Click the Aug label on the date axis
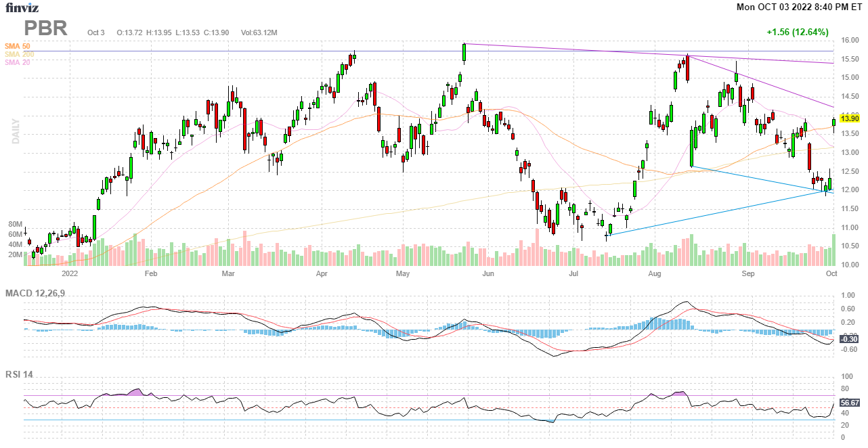 pyautogui.click(x=654, y=274)
